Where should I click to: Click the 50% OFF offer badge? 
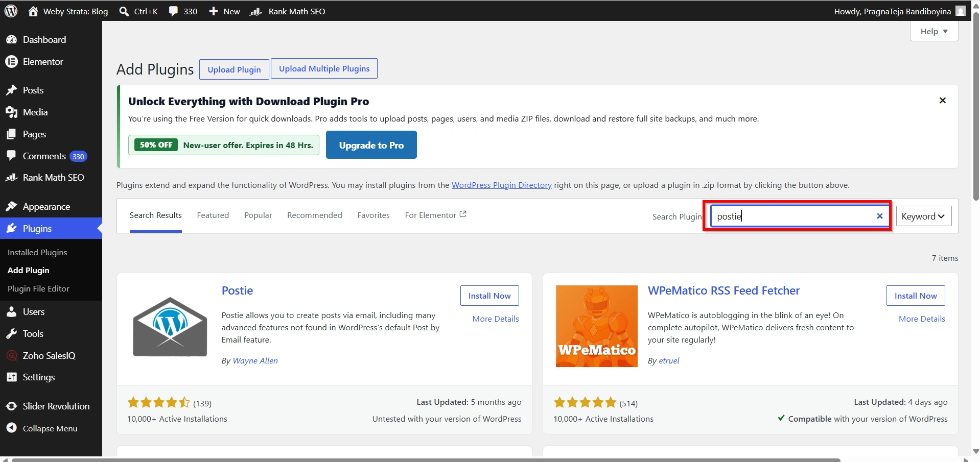156,145
